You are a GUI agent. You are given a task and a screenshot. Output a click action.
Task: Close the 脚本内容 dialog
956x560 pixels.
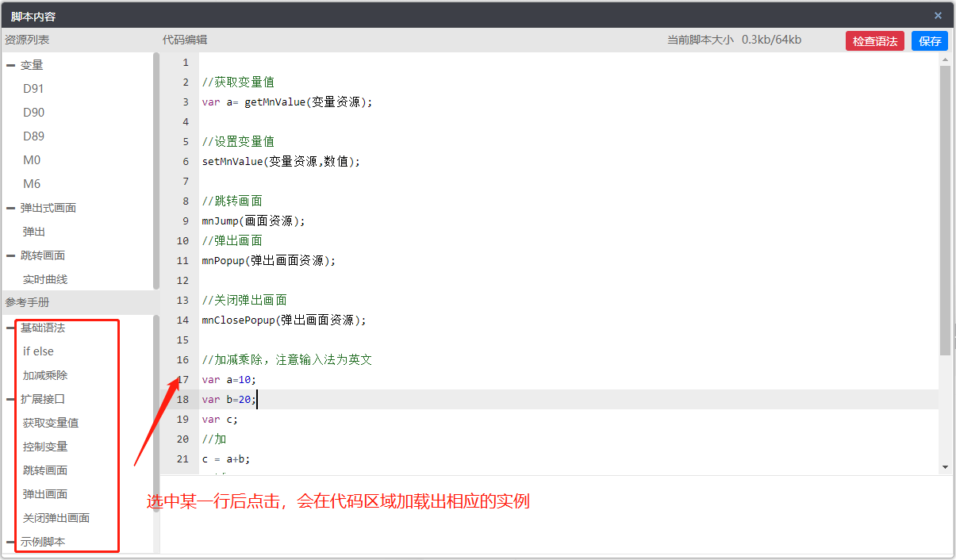938,15
